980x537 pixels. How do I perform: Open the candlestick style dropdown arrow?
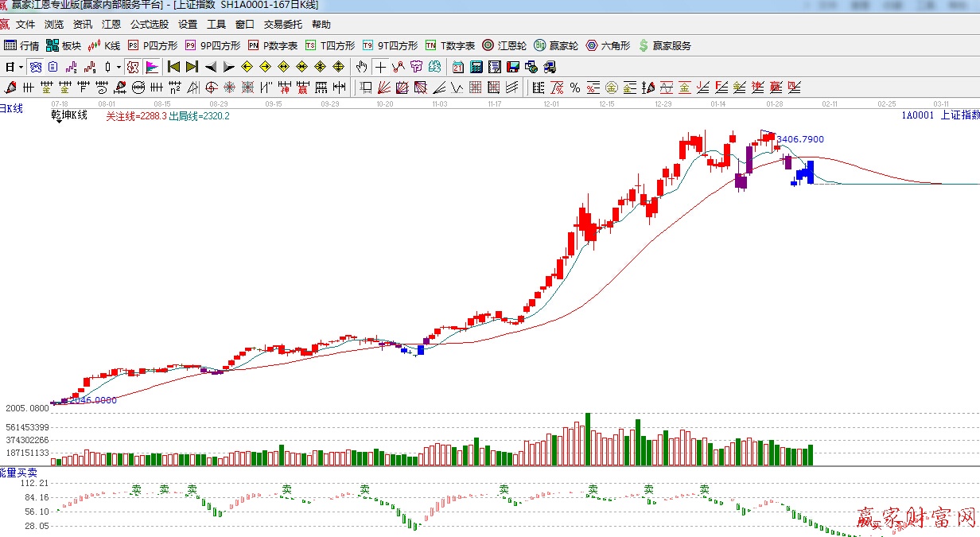[x=119, y=67]
